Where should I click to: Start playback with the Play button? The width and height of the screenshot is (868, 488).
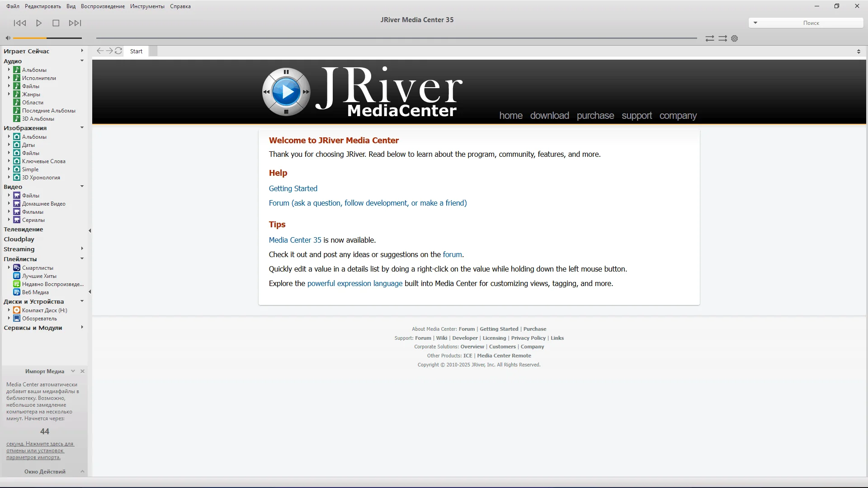point(39,23)
